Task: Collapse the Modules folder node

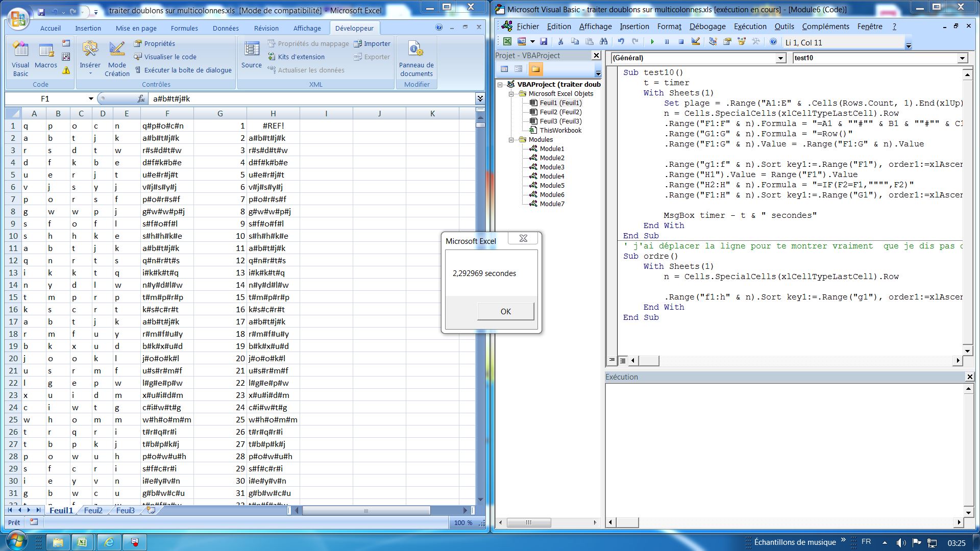Action: coord(511,140)
